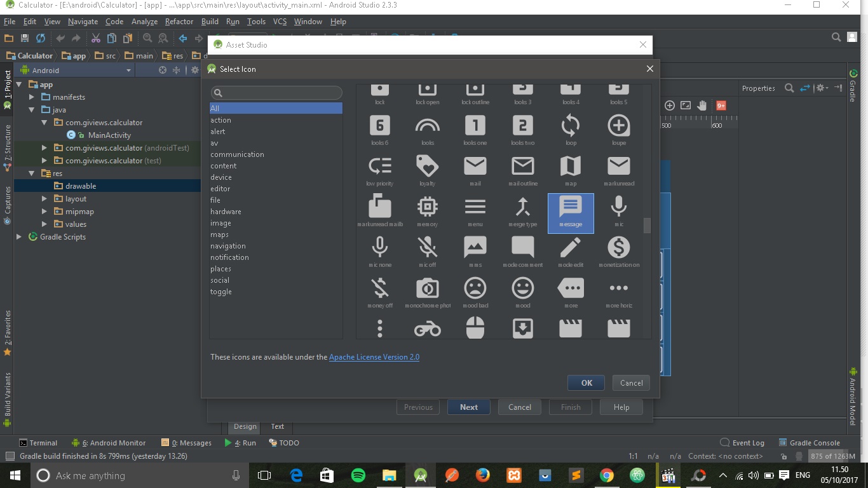Click the icon search field

point(276,92)
